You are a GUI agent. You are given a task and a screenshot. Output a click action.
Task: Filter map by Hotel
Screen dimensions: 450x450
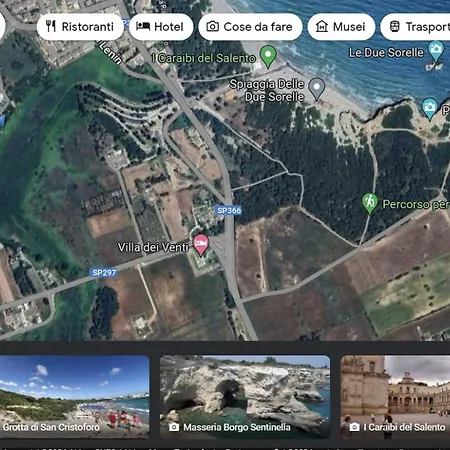click(161, 27)
